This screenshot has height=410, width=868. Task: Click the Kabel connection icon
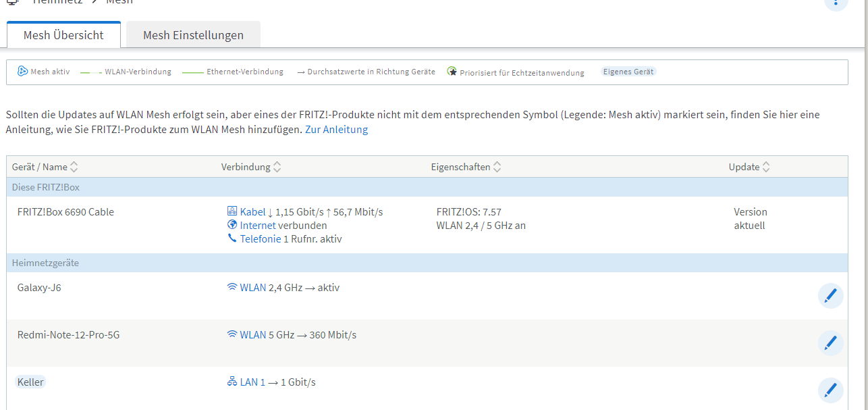(232, 211)
